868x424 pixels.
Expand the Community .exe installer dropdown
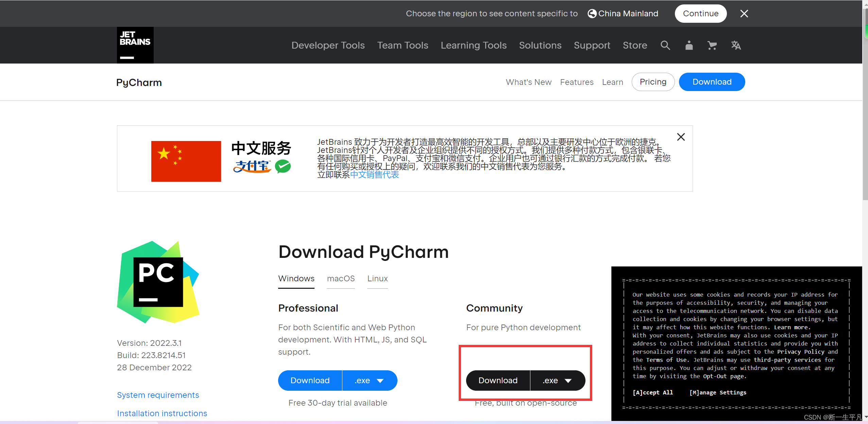point(558,381)
